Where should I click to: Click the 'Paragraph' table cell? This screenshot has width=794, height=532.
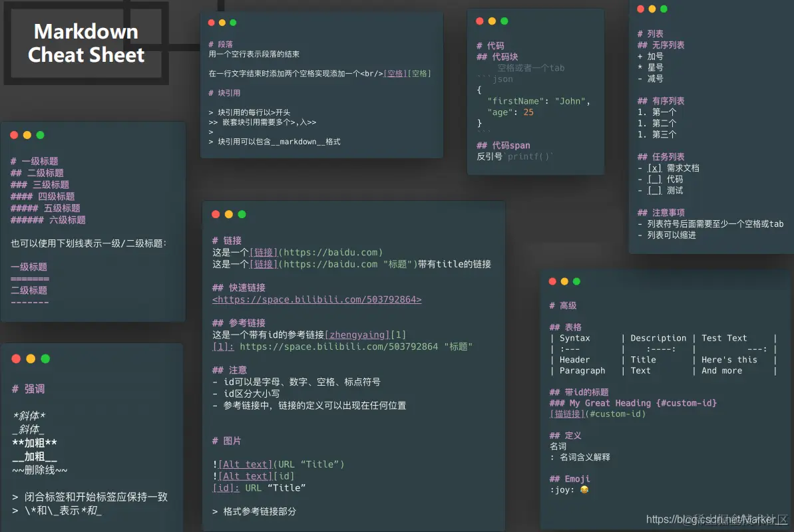[582, 370]
